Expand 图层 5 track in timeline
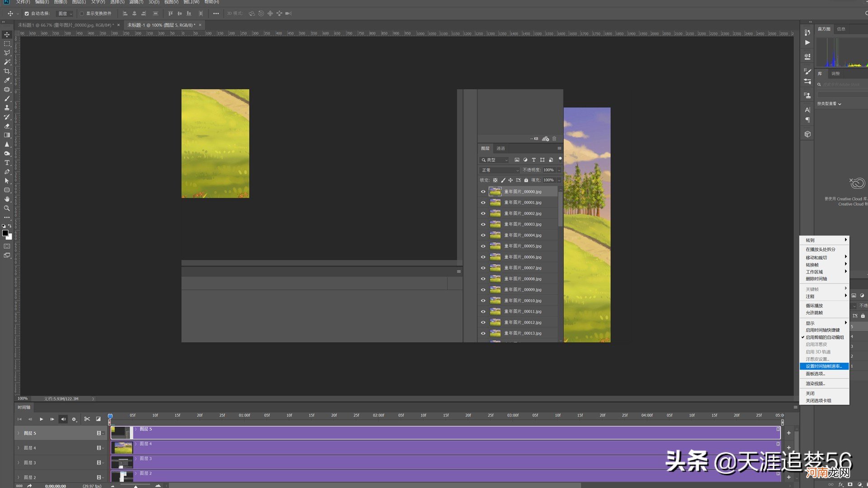Screen dimensions: 868x488 tap(19, 433)
